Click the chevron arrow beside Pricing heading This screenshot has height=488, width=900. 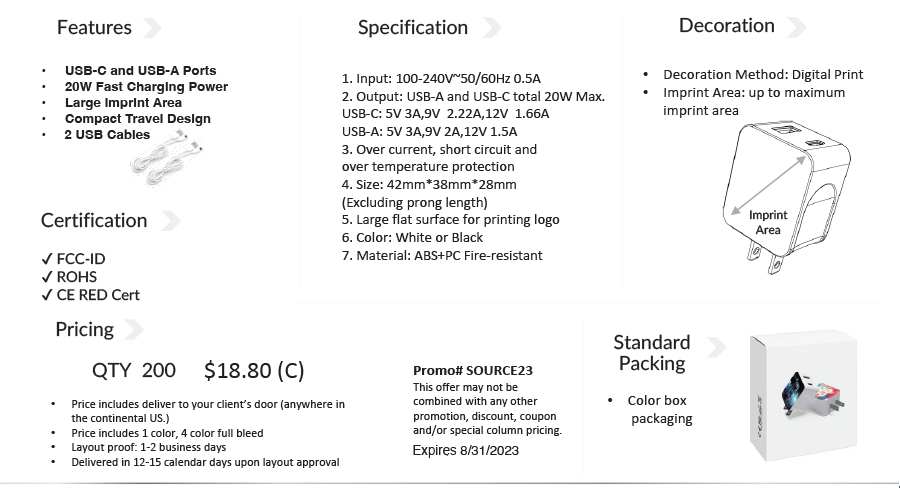133,329
